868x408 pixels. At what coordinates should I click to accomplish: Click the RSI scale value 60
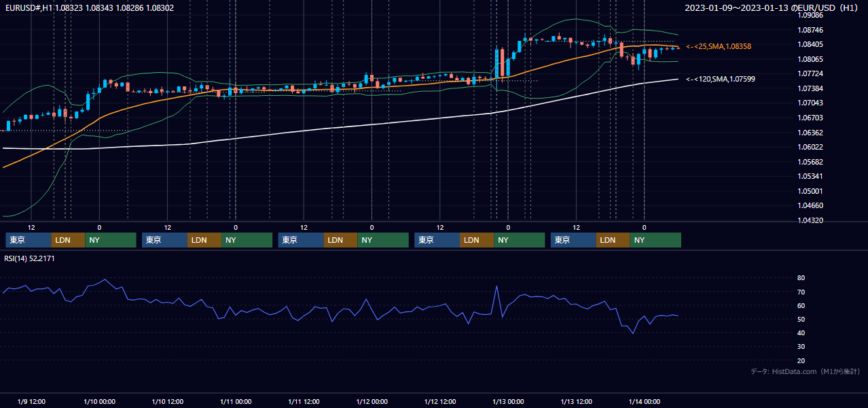801,305
